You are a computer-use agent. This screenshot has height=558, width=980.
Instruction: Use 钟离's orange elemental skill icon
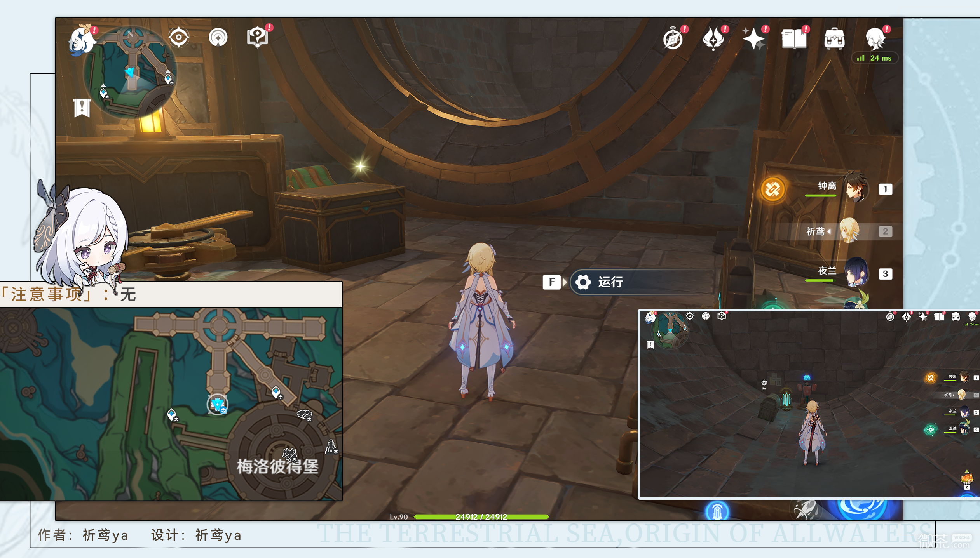pos(772,189)
